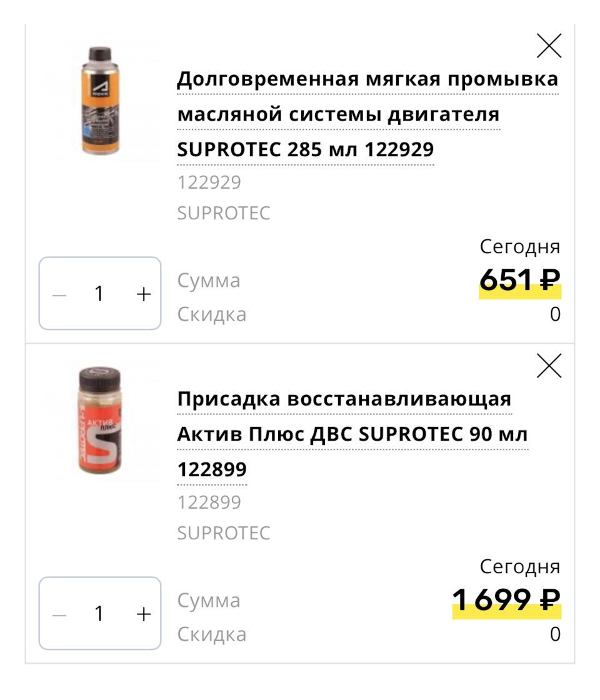Click gray SUPROTEC brand under flush product

[223, 213]
